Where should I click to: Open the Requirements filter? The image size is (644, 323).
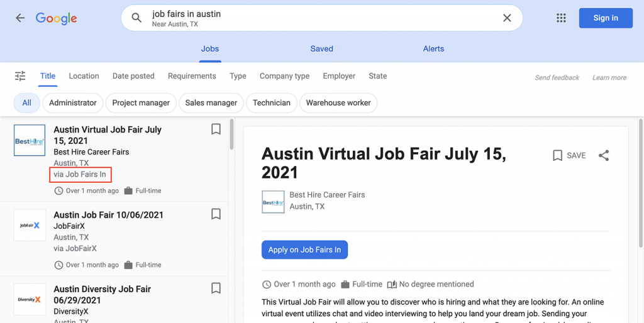coord(192,76)
